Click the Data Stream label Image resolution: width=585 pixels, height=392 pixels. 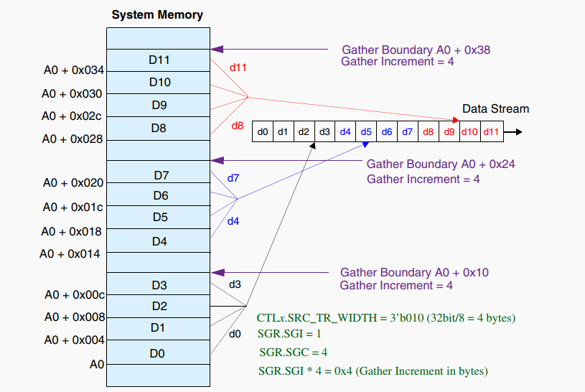point(496,108)
